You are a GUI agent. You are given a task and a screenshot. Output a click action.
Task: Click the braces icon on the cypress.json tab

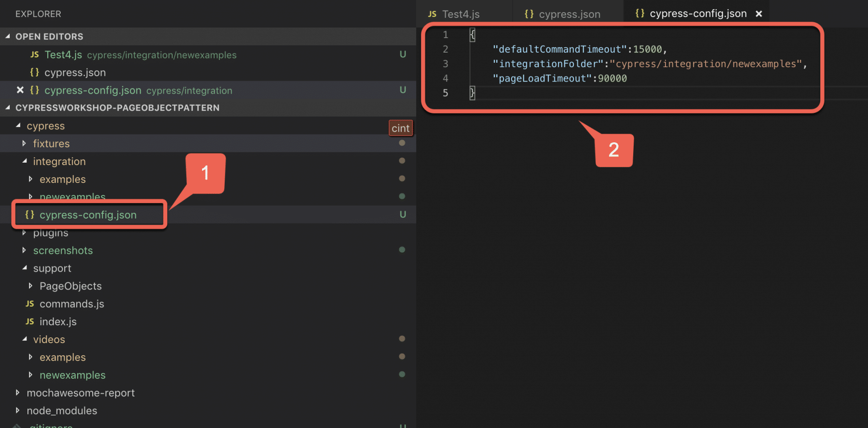tap(529, 14)
